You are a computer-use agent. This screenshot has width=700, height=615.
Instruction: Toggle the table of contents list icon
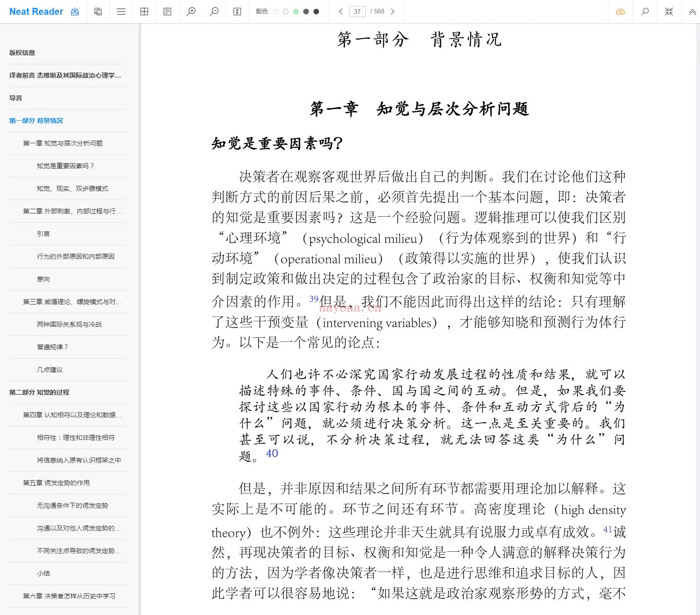pyautogui.click(x=121, y=12)
